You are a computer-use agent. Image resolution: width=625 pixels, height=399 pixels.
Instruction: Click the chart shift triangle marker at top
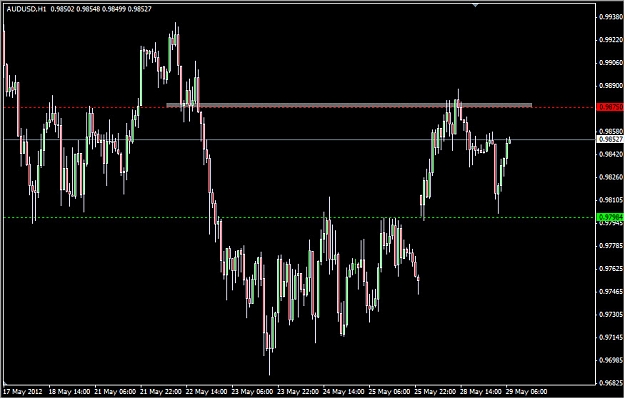[x=475, y=5]
